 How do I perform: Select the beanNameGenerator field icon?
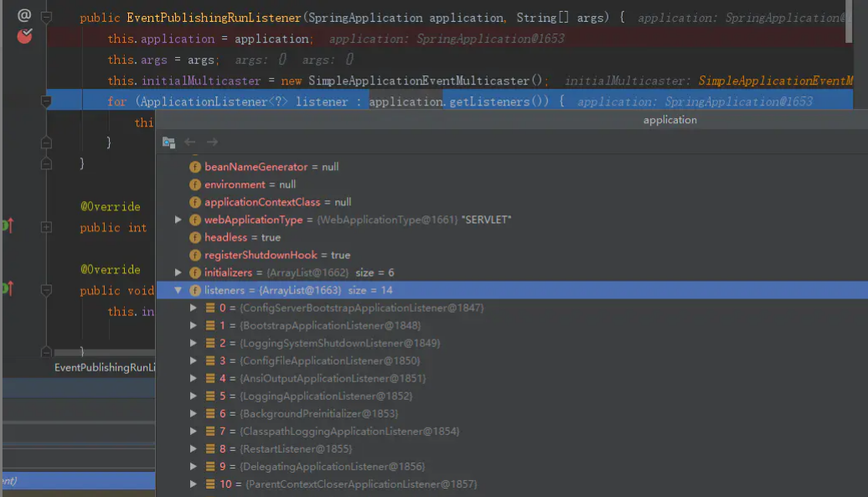[x=195, y=167]
